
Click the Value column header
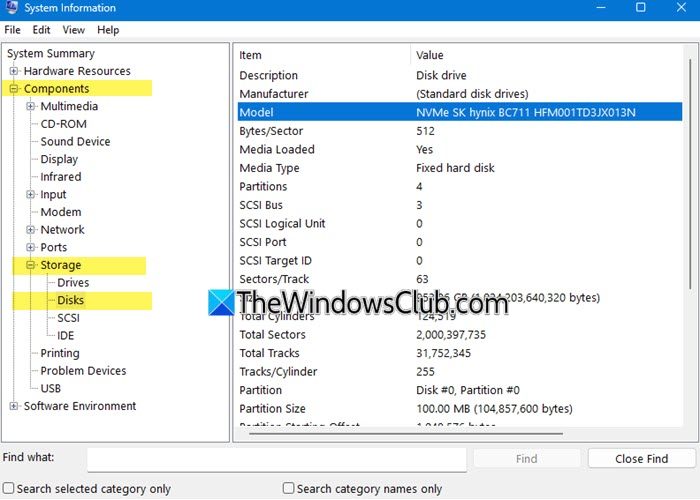tap(430, 55)
